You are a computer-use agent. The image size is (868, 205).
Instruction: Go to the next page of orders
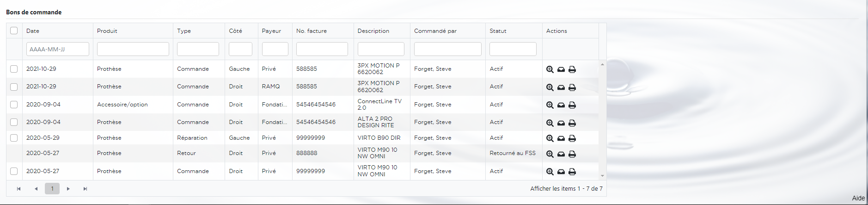(68, 189)
